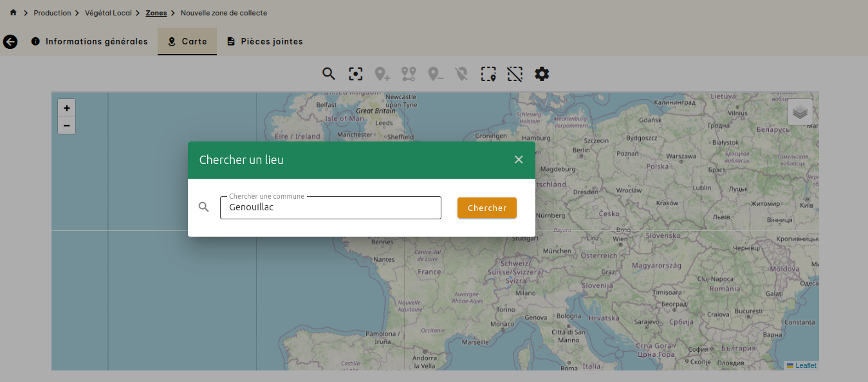The height and width of the screenshot is (382, 868).
Task: Click the deselect area tool
Action: tap(515, 74)
